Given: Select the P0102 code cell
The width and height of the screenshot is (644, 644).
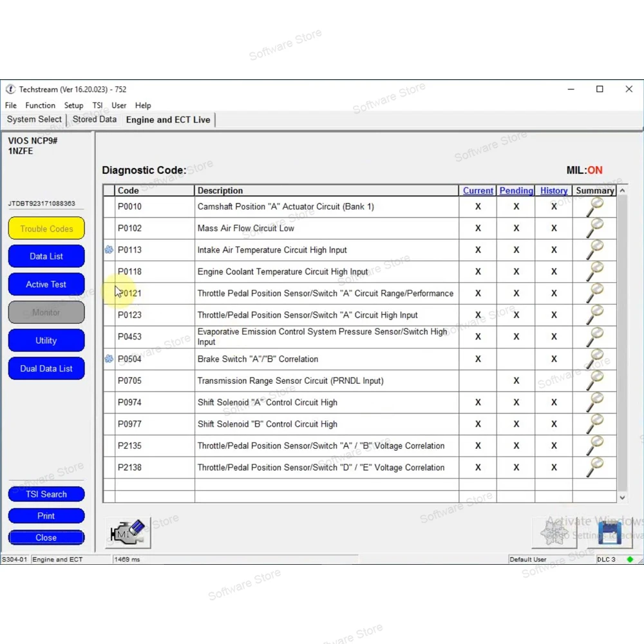Looking at the screenshot, I should 155,229.
